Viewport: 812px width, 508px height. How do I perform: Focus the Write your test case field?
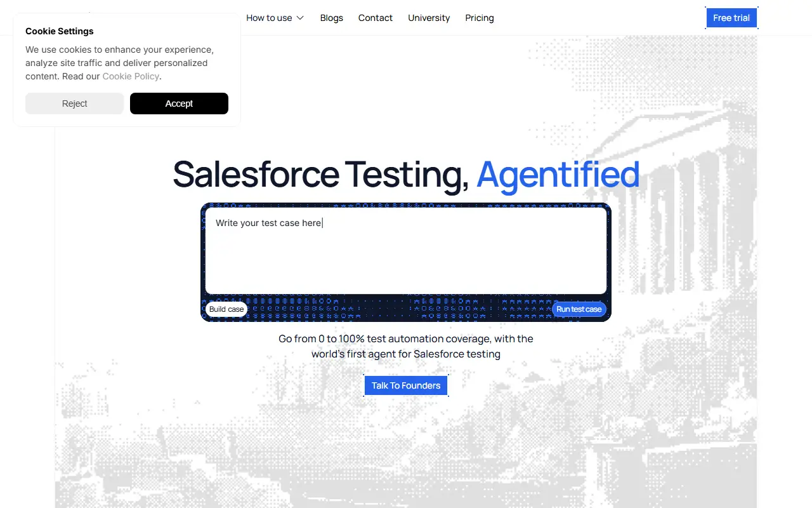pyautogui.click(x=406, y=251)
